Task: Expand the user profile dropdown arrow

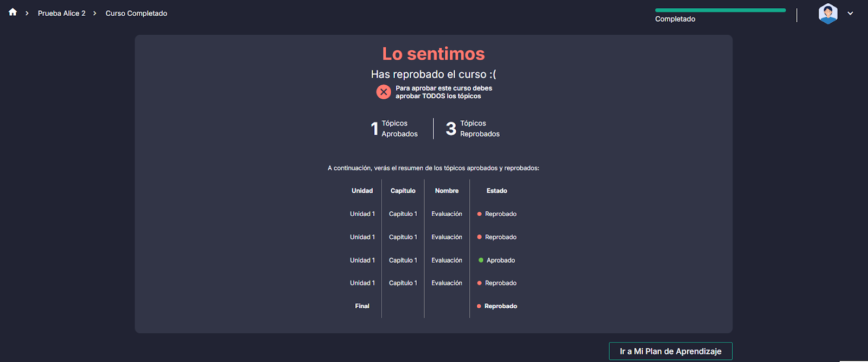Action: (850, 14)
